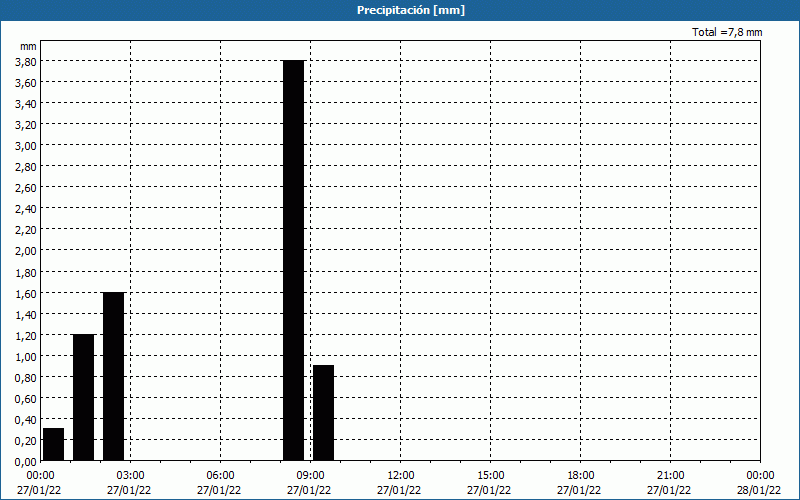The height and width of the screenshot is (500, 800).
Task: Click the 0,80 y-axis value
Action: (26, 378)
